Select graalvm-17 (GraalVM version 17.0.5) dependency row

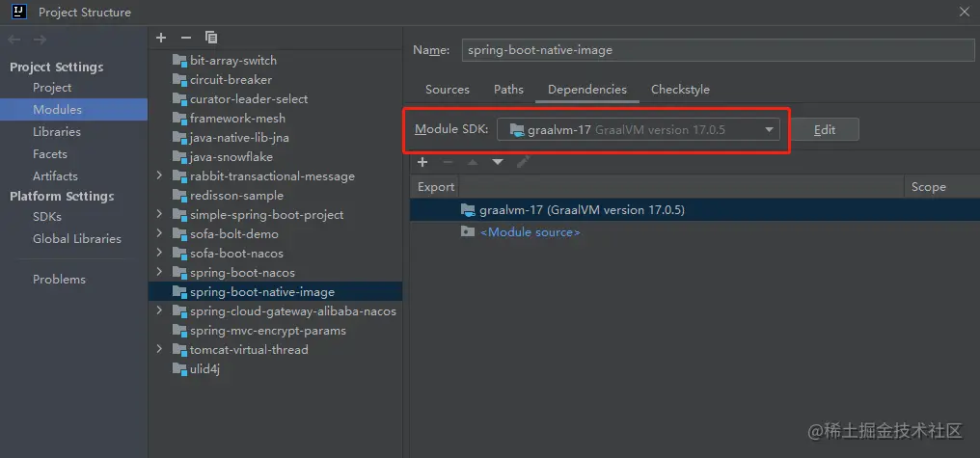(x=695, y=210)
